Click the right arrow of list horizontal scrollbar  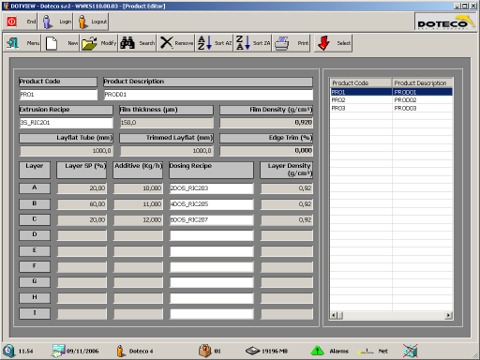click(x=449, y=315)
